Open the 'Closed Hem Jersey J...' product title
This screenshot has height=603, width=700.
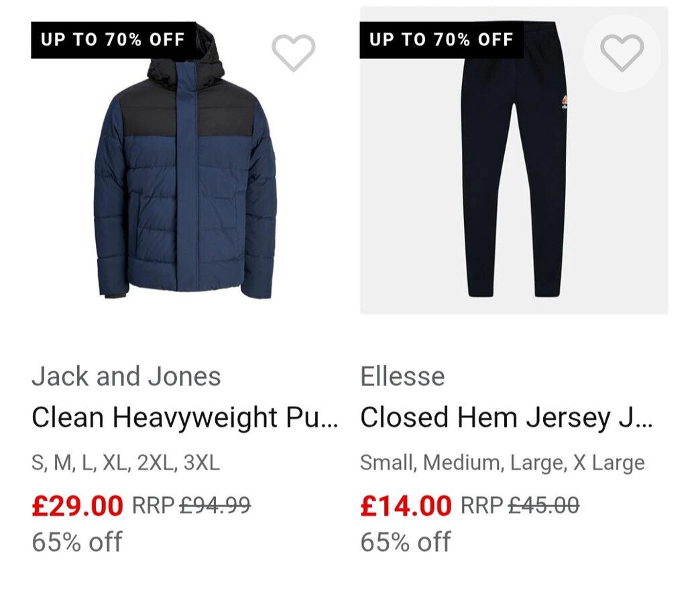[506, 417]
